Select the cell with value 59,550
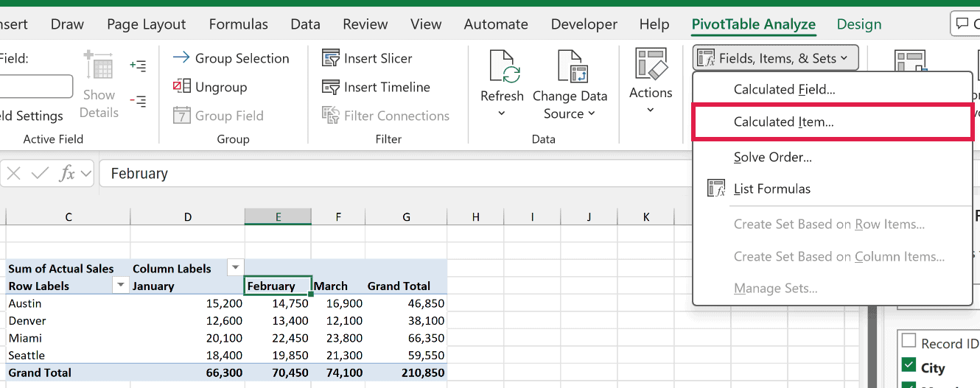Viewport: 980px width, 388px height. 406,356
